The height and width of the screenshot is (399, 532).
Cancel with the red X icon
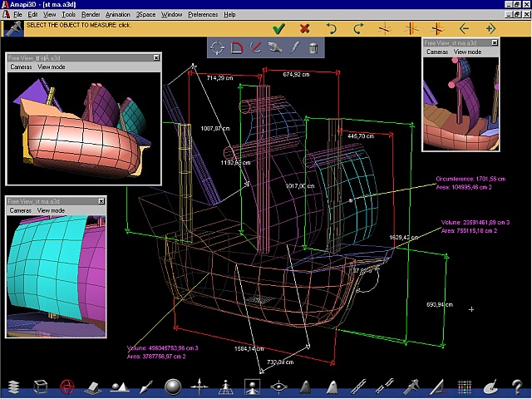[305, 28]
